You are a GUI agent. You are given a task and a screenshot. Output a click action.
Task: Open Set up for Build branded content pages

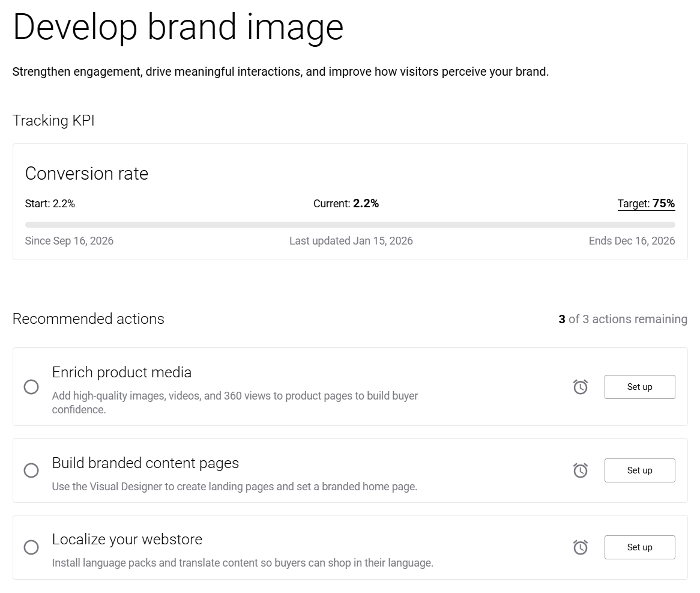point(640,470)
